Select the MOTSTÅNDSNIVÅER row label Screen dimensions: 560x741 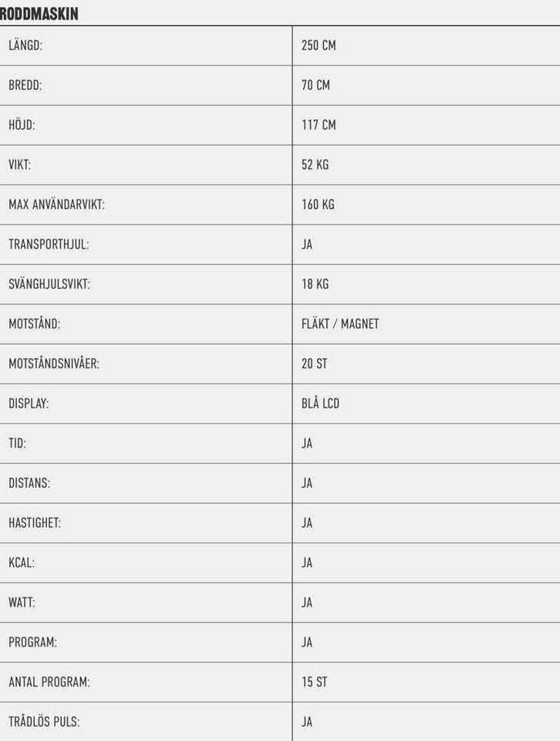click(x=54, y=364)
